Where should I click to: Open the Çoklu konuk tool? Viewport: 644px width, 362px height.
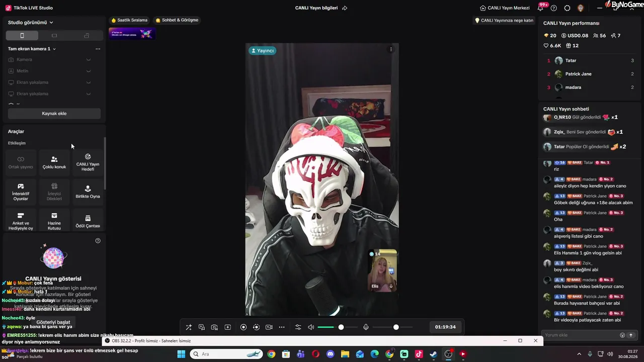[x=54, y=162]
